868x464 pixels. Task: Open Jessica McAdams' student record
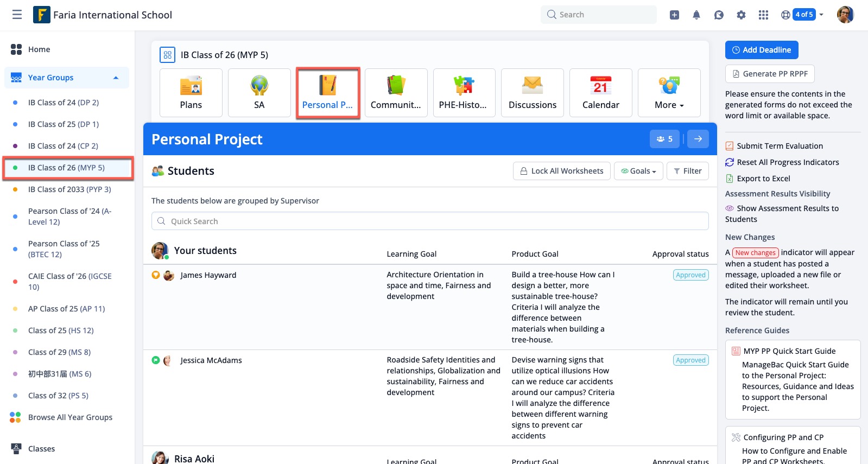(211, 360)
